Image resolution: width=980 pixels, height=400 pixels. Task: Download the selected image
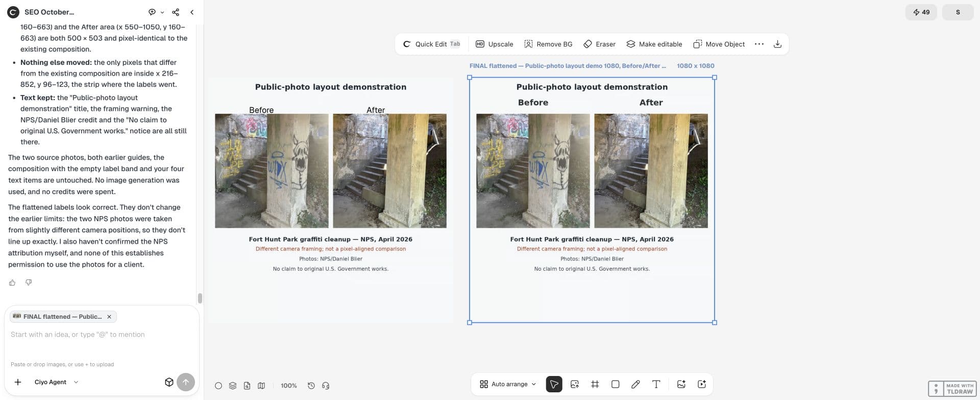(x=777, y=44)
